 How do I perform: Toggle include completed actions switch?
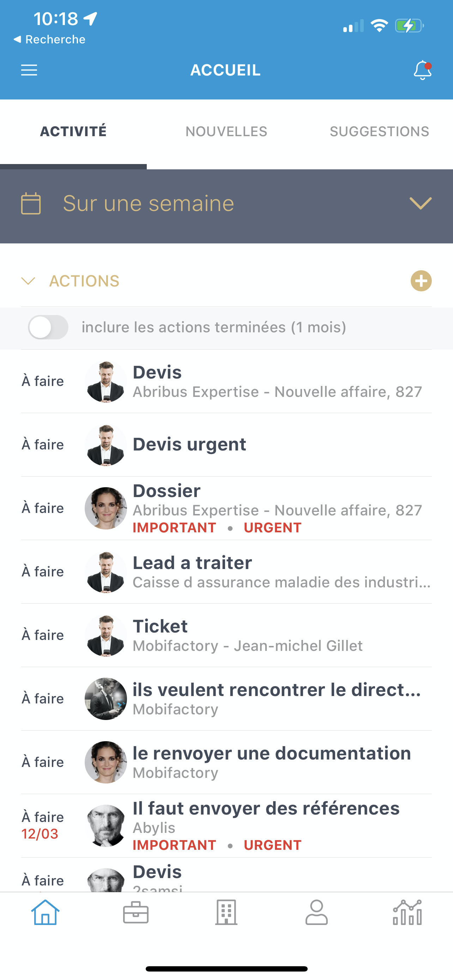48,327
